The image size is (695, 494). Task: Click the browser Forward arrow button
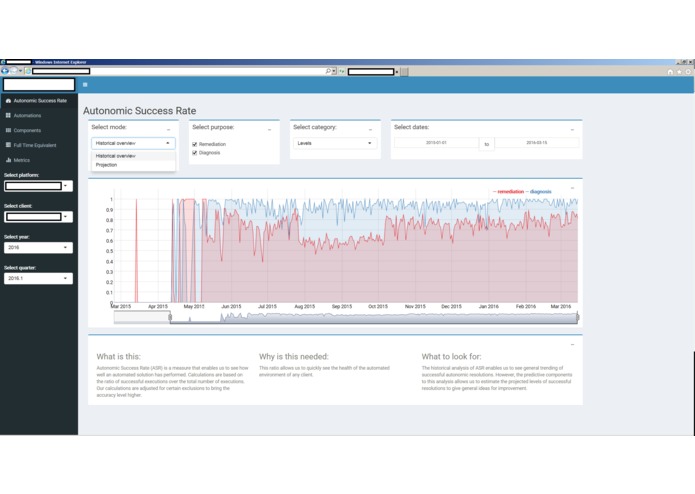(x=14, y=71)
